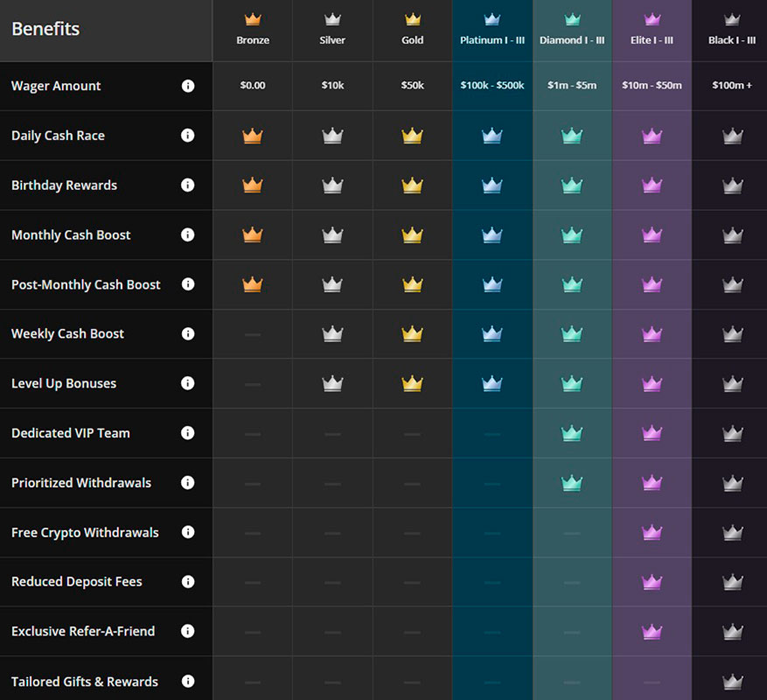Click the Prioritized Withdrawals row label
The image size is (767, 700).
click(81, 483)
